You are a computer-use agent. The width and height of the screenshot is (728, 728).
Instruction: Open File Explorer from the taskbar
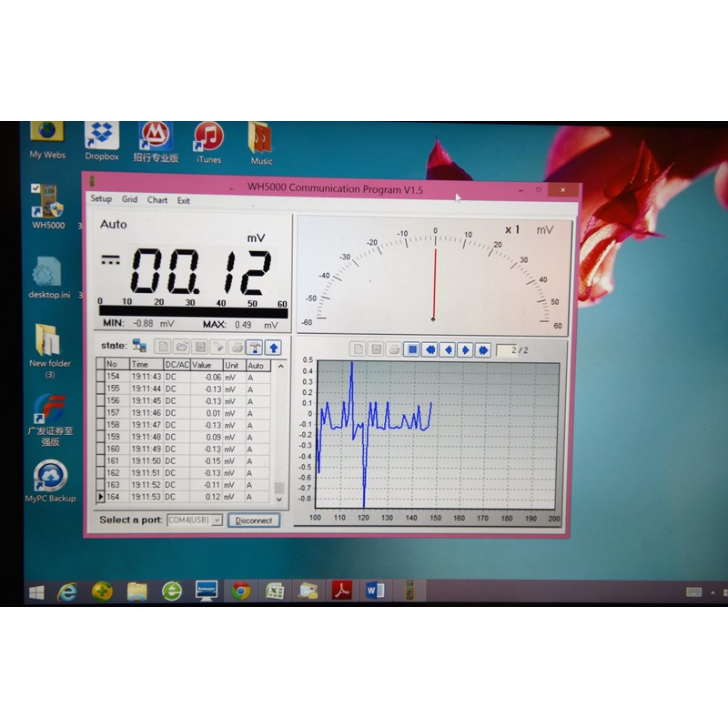pos(136,592)
